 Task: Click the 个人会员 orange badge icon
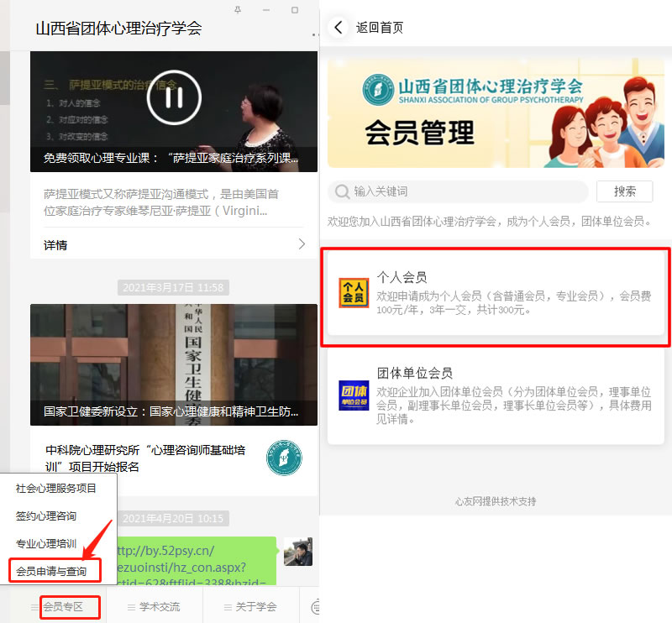354,292
